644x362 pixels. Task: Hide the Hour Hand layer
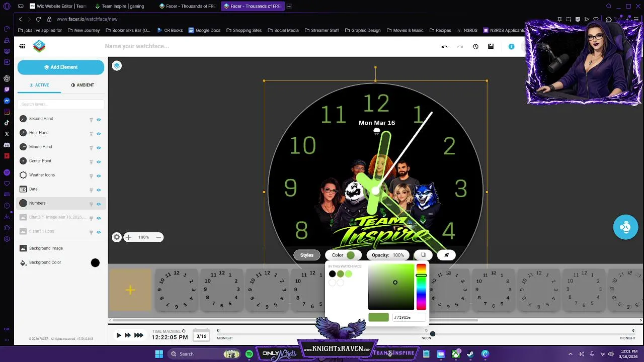tap(99, 134)
